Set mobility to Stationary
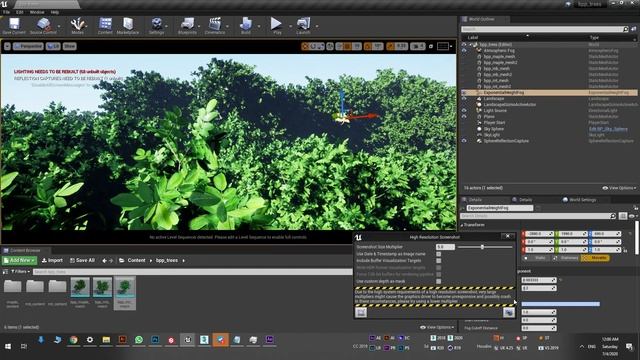Viewport: 640px width, 360px height. (x=566, y=258)
